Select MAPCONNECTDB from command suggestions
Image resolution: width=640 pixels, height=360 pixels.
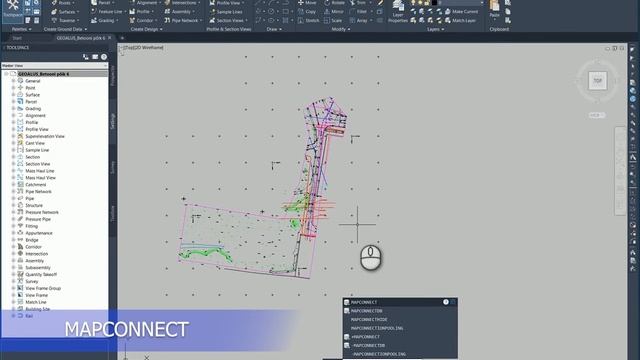pyautogui.click(x=400, y=311)
